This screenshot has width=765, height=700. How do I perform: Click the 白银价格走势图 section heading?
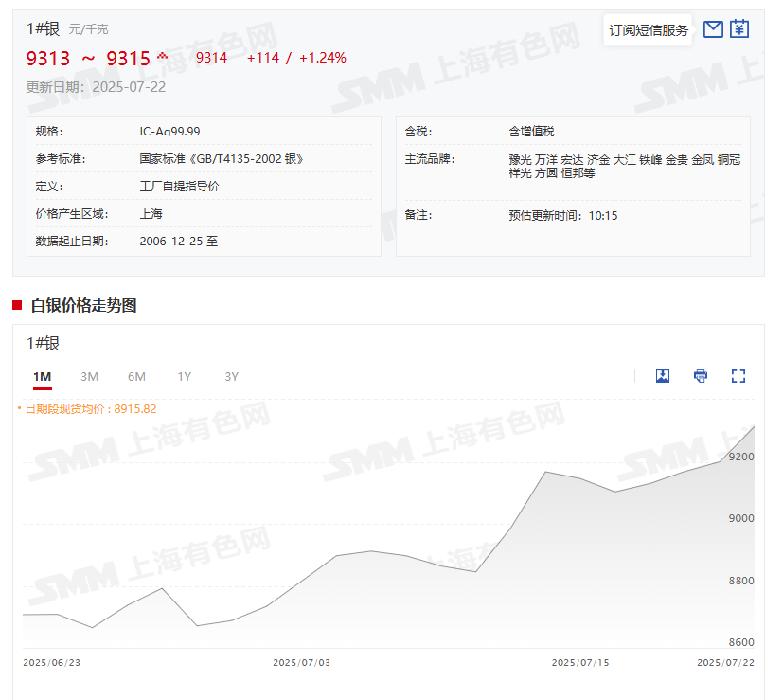click(83, 305)
